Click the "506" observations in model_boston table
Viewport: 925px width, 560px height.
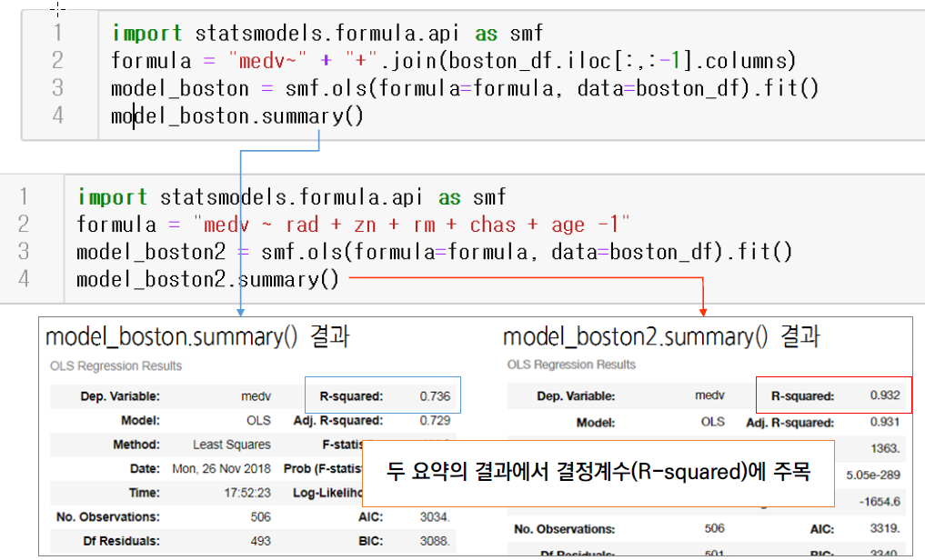pyautogui.click(x=261, y=517)
